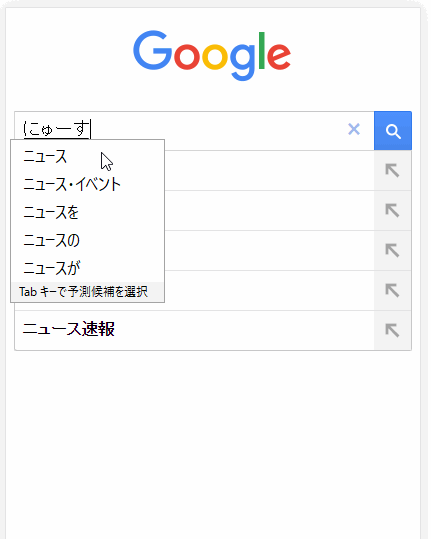The image size is (431, 539).
Task: Click the Tab キーで予測候補を選択 hint bar
Action: (88, 292)
